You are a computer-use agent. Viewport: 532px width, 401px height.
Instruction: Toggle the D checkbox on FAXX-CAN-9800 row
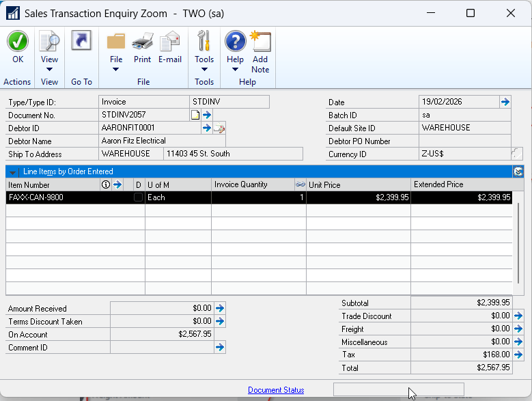click(139, 197)
